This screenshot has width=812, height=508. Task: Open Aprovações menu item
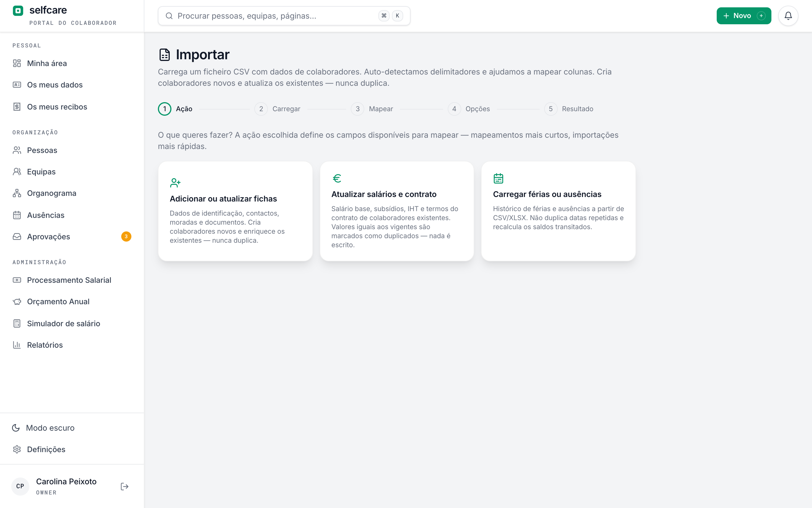[72, 237]
